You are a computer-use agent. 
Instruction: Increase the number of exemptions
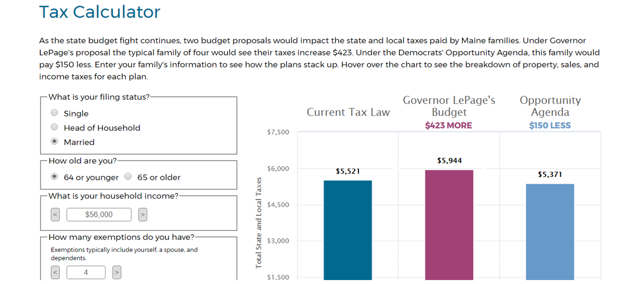click(117, 273)
